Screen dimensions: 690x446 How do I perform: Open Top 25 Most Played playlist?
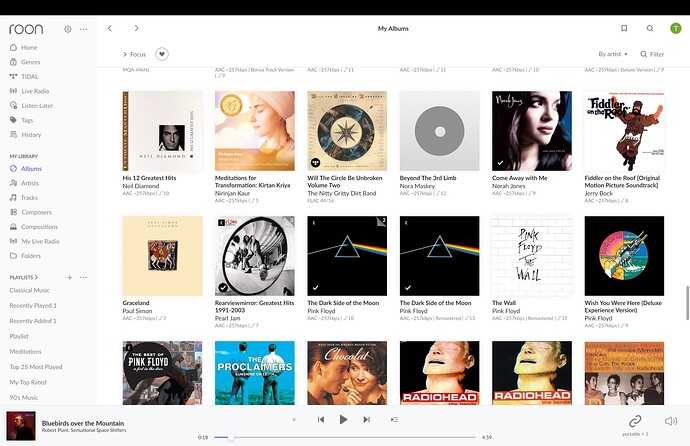pyautogui.click(x=36, y=367)
